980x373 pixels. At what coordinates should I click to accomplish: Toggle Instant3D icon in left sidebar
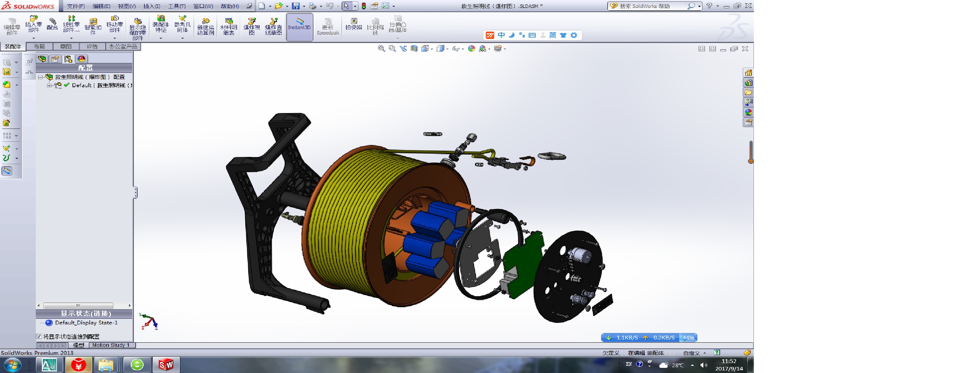(7, 171)
